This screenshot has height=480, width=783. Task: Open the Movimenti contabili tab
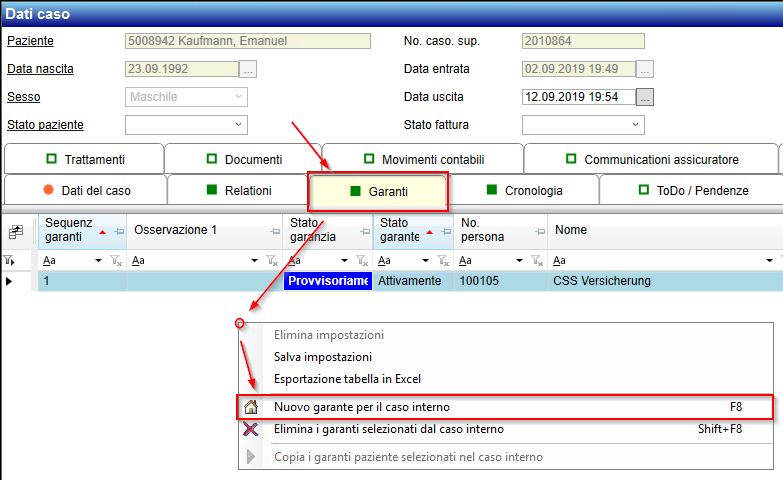[x=423, y=159]
